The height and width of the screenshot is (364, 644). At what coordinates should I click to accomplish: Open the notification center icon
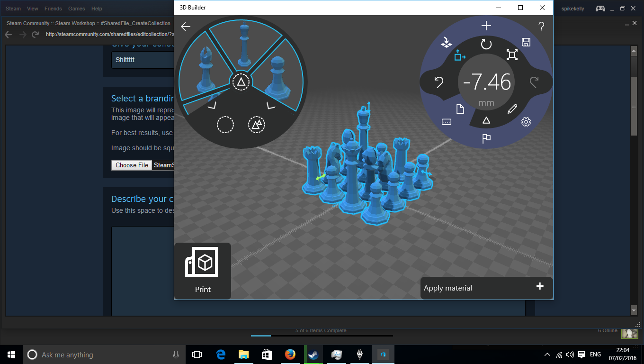click(582, 355)
